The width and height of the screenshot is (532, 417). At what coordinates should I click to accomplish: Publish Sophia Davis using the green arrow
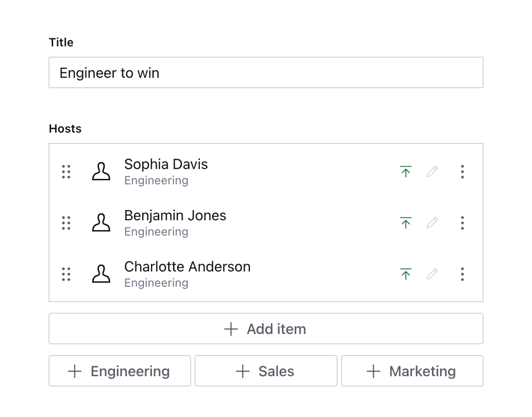(x=406, y=172)
